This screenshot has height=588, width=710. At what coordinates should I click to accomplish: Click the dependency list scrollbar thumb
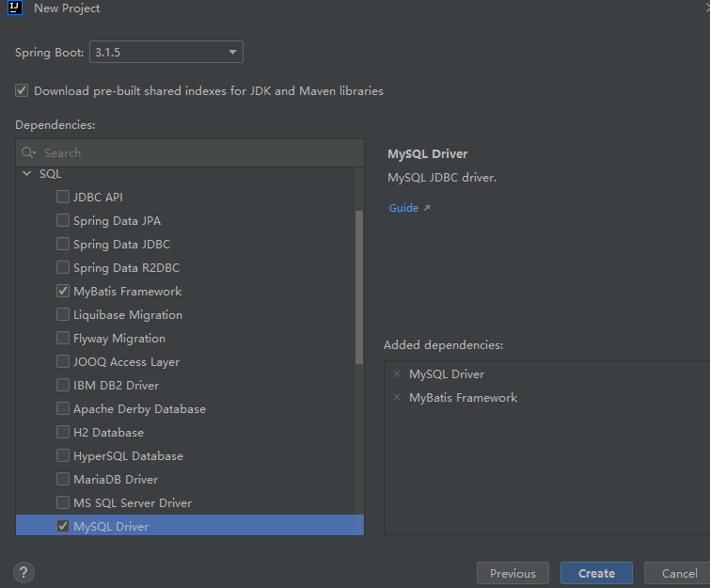pos(359,287)
